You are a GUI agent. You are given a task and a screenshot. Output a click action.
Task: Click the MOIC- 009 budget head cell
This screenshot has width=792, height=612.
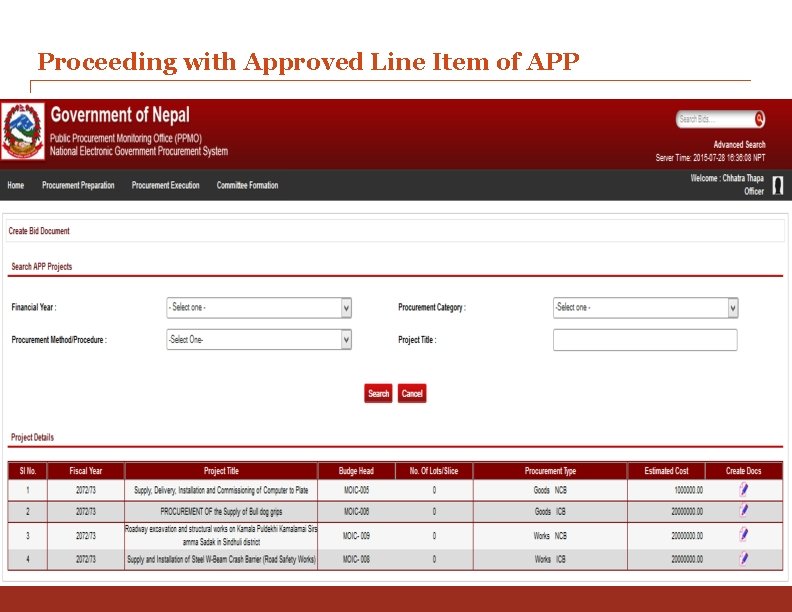tap(356, 535)
